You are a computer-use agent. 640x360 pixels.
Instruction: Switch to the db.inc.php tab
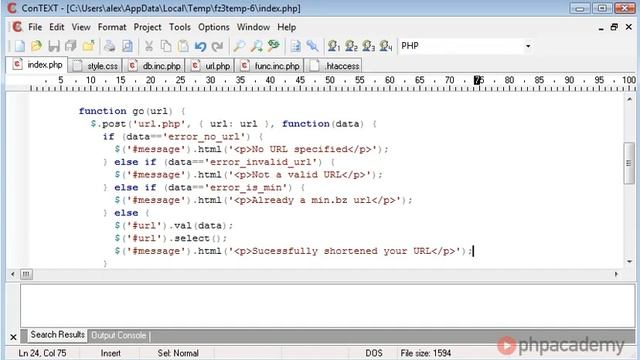pyautogui.click(x=154, y=66)
